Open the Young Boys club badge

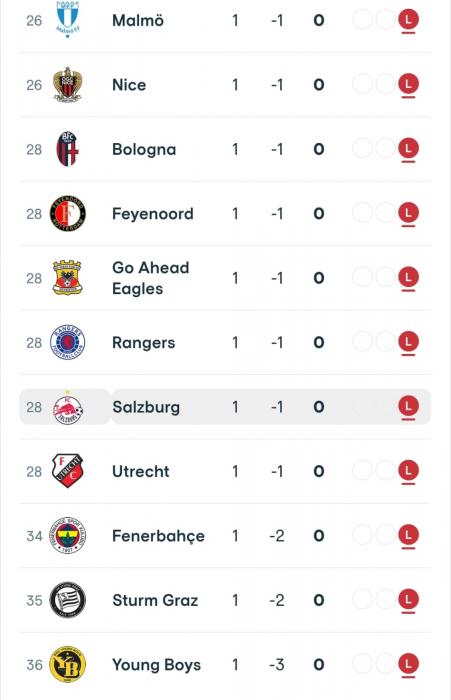(x=67, y=664)
